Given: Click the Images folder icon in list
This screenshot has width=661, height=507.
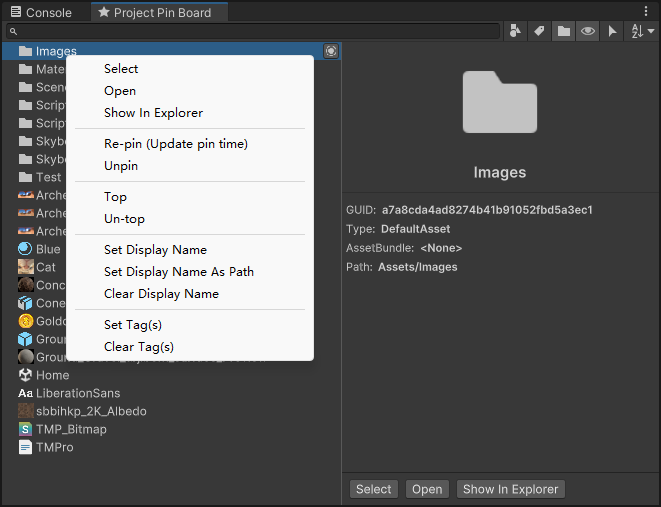Looking at the screenshot, I should tap(25, 51).
